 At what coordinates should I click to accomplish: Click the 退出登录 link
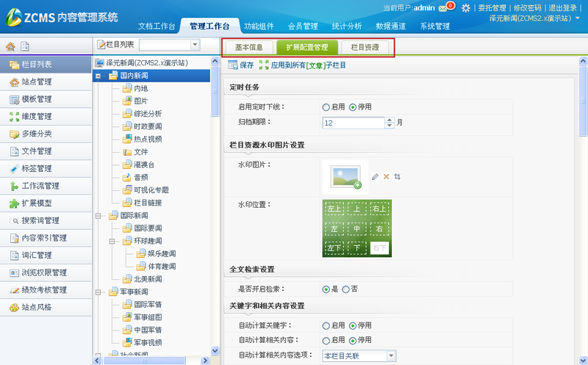click(564, 8)
